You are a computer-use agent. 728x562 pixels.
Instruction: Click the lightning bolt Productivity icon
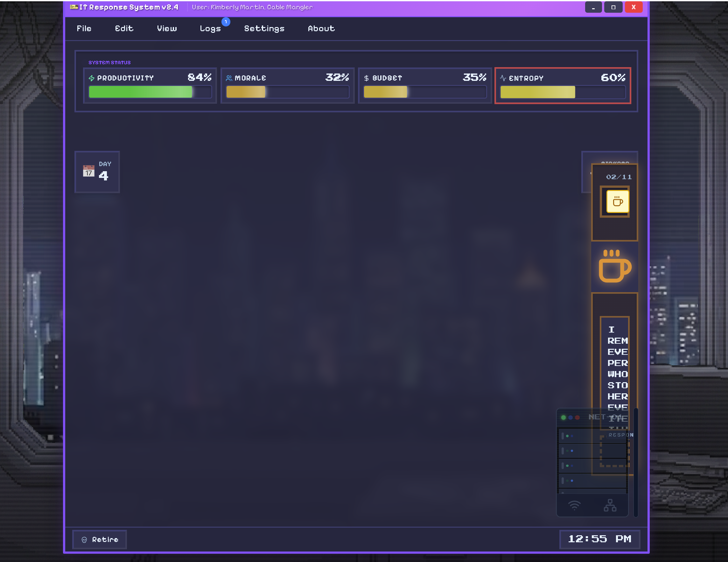[92, 78]
